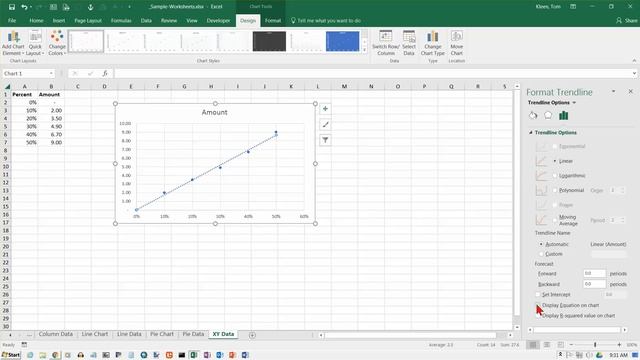The height and width of the screenshot is (360, 640).
Task: Select the chart title Amount
Action: [215, 112]
